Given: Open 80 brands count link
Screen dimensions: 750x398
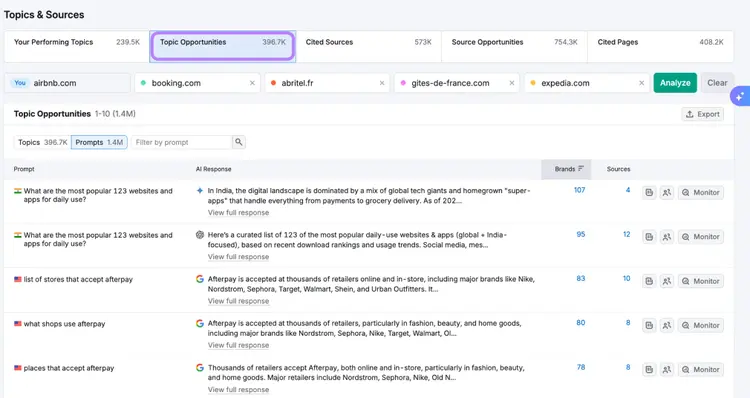Looking at the screenshot, I should [x=581, y=323].
